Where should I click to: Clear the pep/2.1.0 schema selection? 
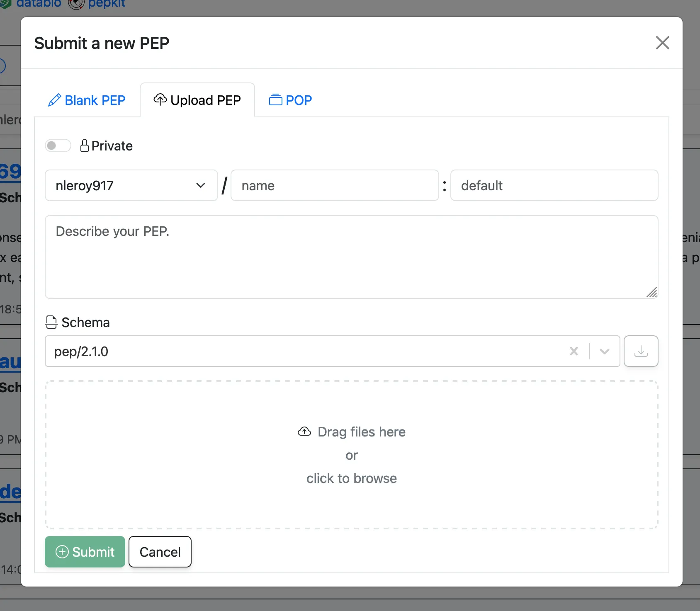[574, 351]
